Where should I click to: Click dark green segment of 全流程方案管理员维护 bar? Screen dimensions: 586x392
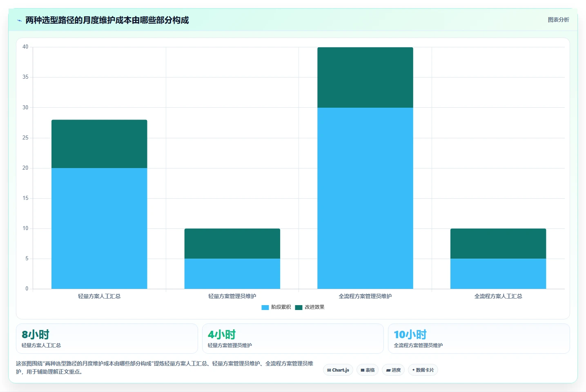[365, 78]
